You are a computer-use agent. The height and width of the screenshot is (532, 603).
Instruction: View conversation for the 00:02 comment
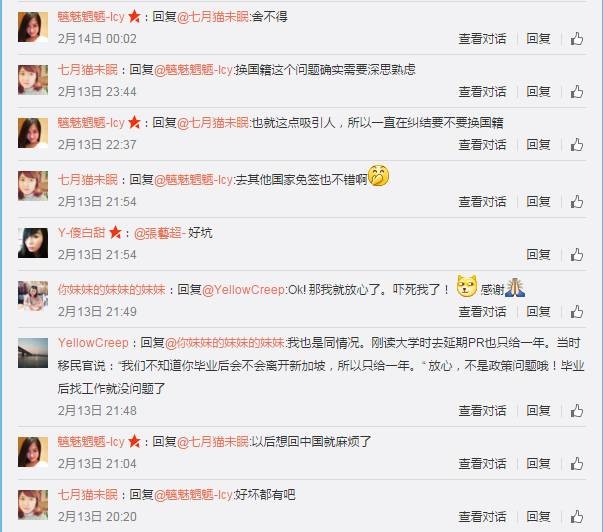tap(482, 39)
